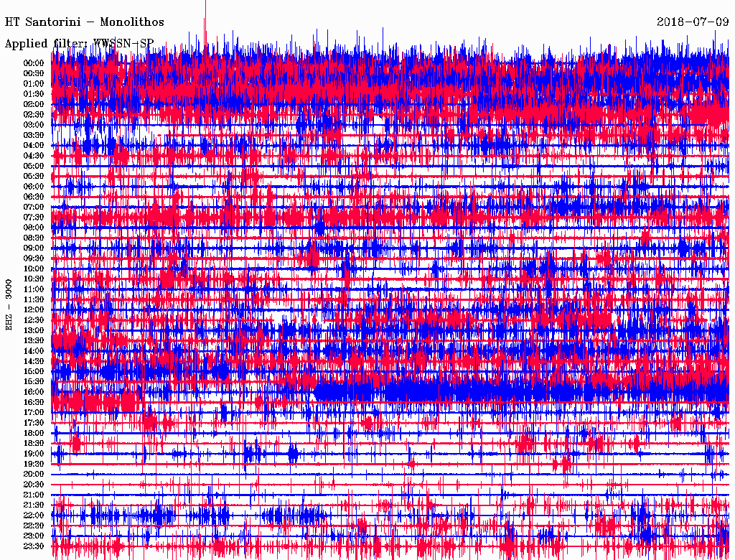This screenshot has height=560, width=735.
Task: Select the 00:00 time label
Action: pos(34,63)
